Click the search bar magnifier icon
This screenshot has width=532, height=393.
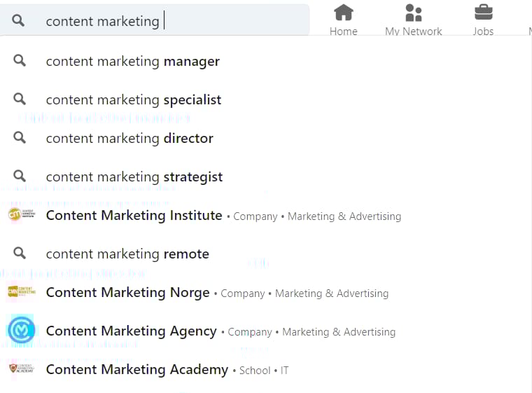point(18,21)
